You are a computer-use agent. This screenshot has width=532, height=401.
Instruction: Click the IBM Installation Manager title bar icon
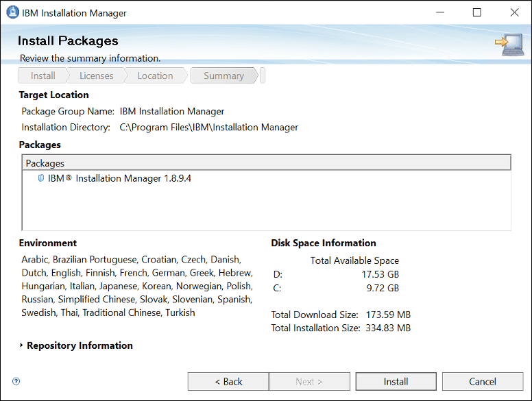(13, 12)
